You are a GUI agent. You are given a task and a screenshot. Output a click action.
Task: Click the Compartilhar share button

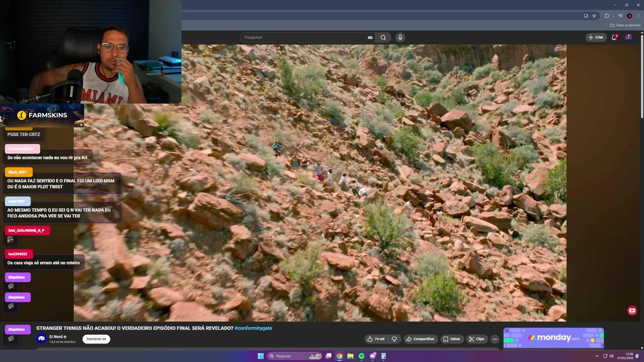click(420, 339)
